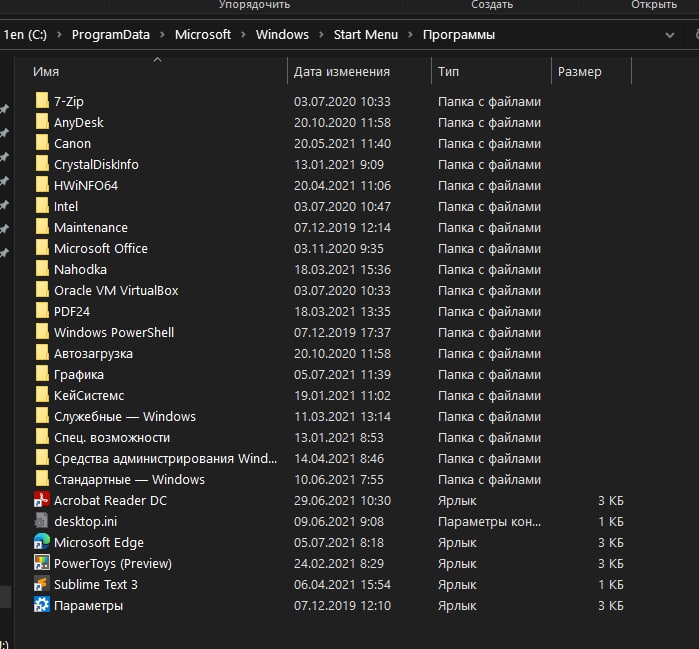This screenshot has width=699, height=649.
Task: Navigate to ProgramData in breadcrumb
Action: [111, 34]
